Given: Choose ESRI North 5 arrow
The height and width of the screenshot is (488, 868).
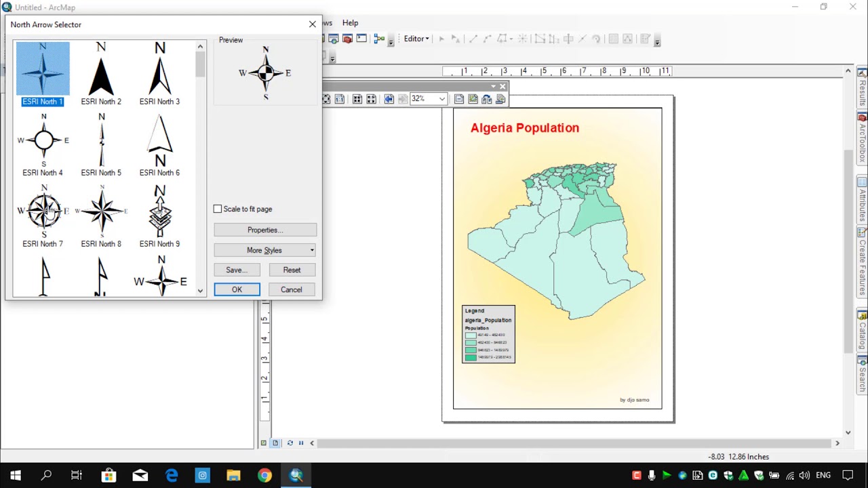Looking at the screenshot, I should 101,145.
